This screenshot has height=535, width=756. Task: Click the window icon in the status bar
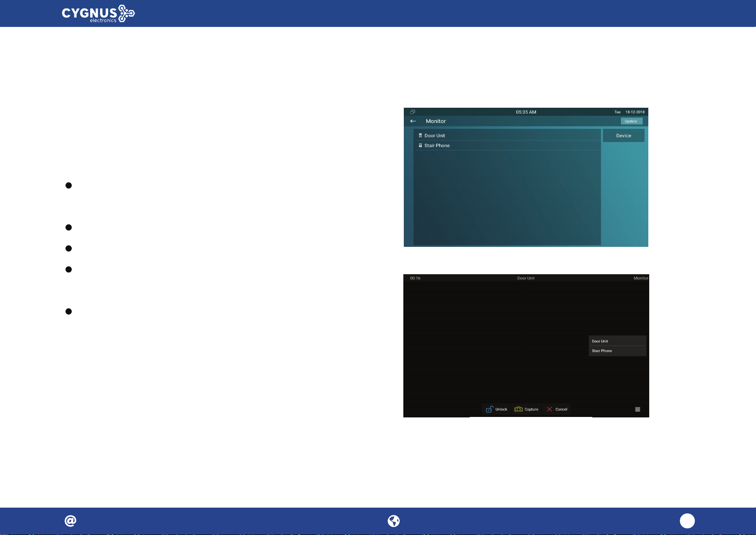point(412,112)
